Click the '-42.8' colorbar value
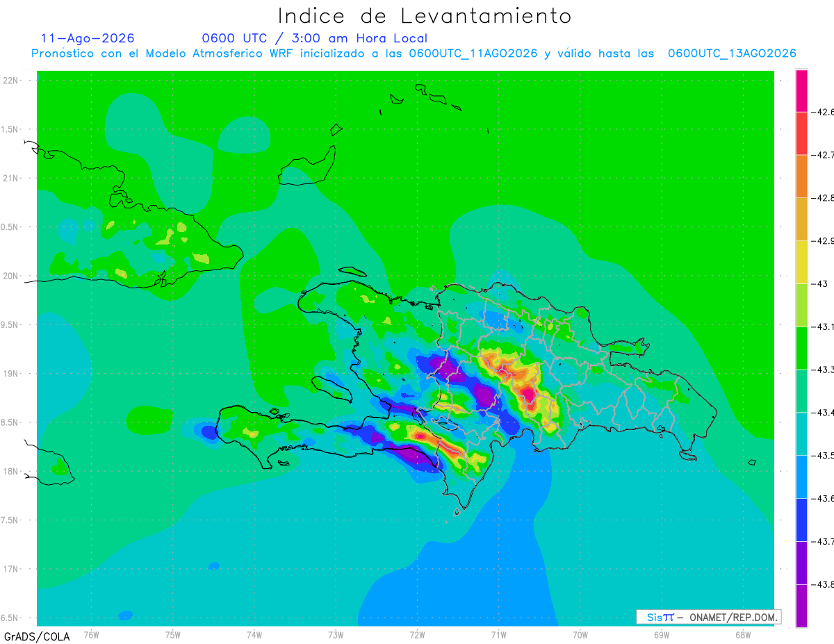Image resolution: width=834 pixels, height=644 pixels. click(x=822, y=198)
